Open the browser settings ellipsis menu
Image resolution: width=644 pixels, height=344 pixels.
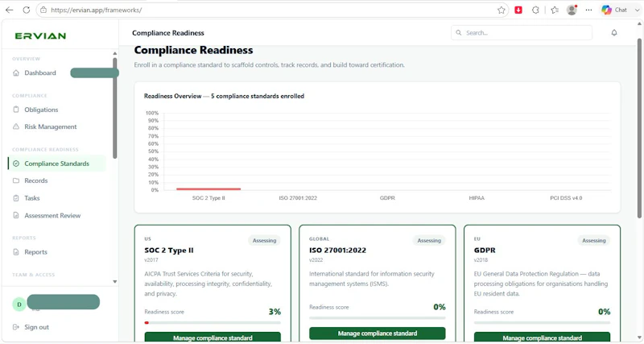(x=589, y=10)
